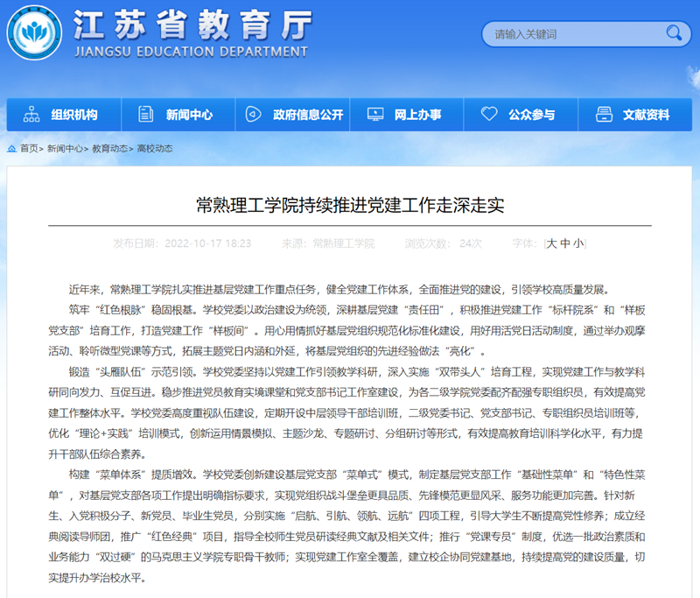
Task: Open the 政府信息公开 menu
Action: [292, 115]
